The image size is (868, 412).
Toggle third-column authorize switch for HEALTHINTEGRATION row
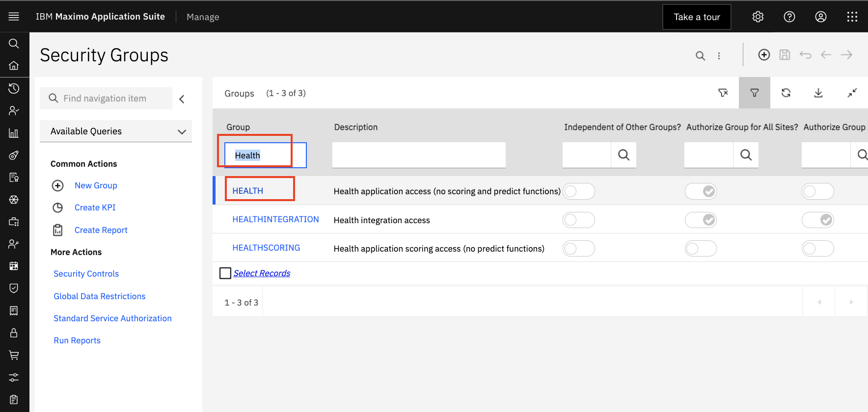(x=818, y=220)
